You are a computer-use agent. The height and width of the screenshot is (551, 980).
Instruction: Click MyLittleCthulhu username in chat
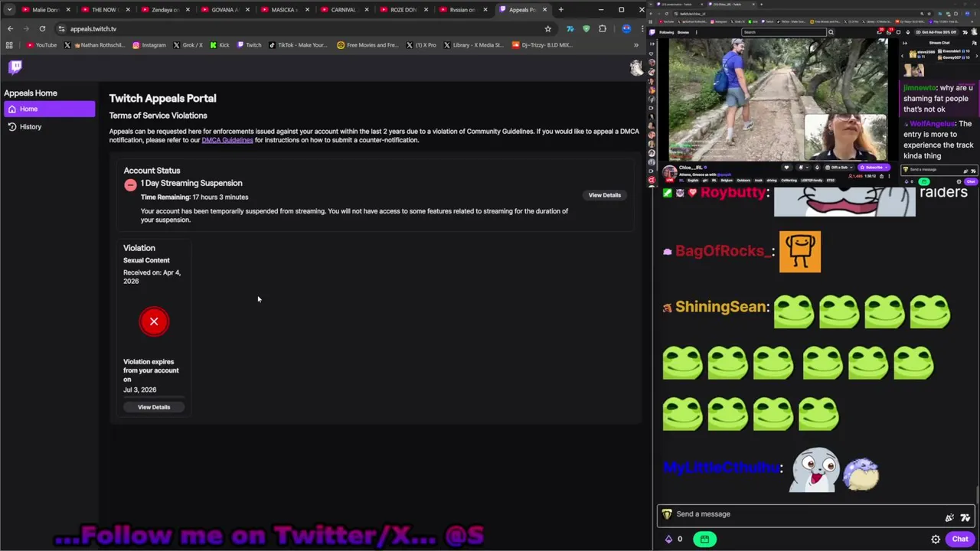pyautogui.click(x=721, y=468)
